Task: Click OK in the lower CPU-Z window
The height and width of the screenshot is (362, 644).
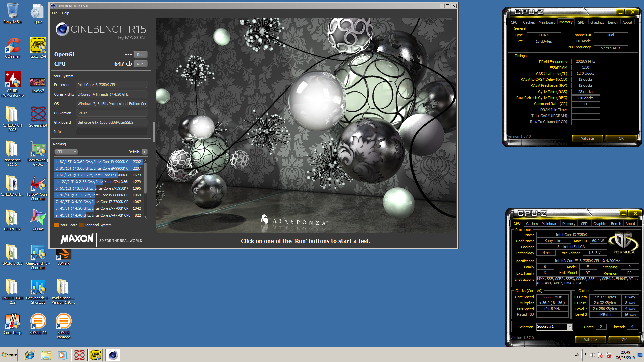Action: click(x=624, y=340)
